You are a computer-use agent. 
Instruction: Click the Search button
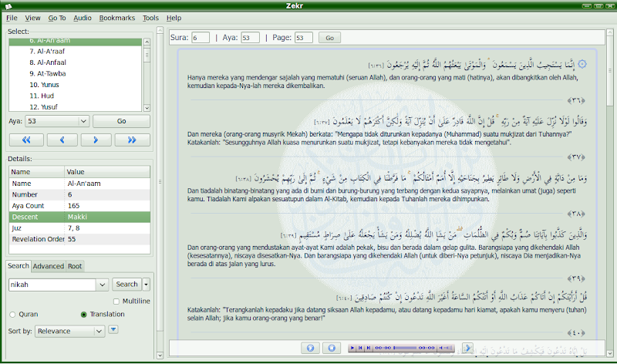[126, 284]
